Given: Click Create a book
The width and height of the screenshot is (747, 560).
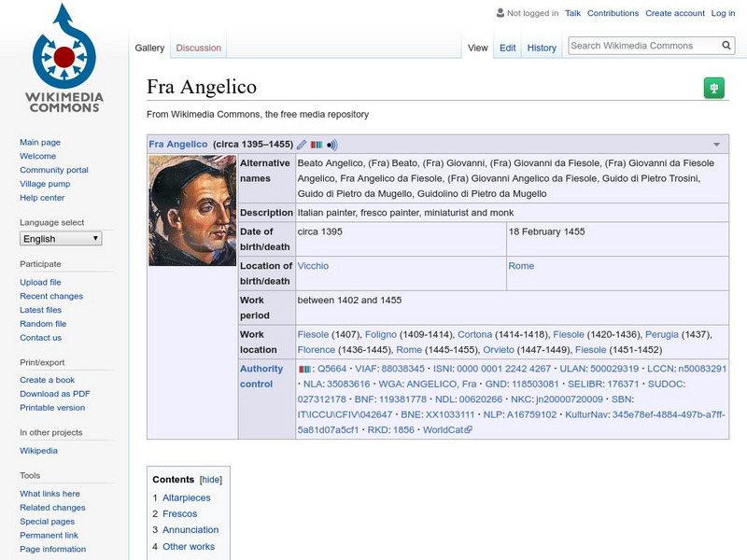Looking at the screenshot, I should coord(48,380).
